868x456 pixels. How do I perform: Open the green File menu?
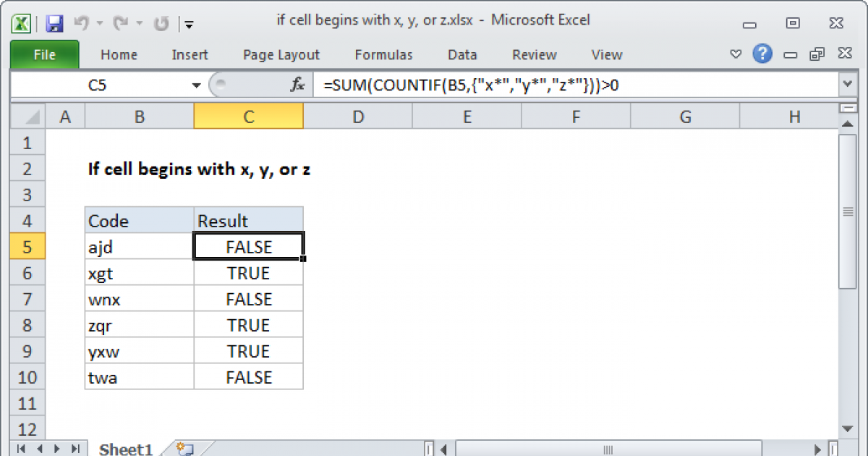(x=44, y=55)
